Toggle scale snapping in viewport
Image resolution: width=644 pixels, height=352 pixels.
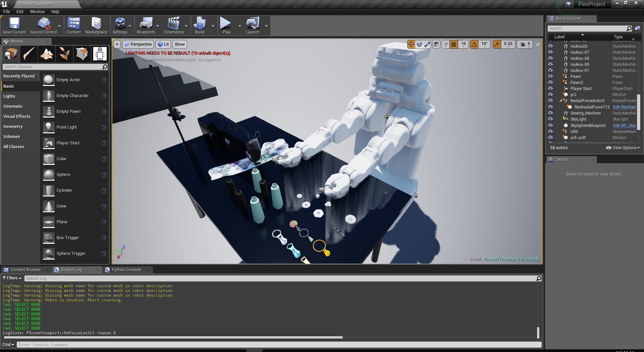tap(497, 44)
